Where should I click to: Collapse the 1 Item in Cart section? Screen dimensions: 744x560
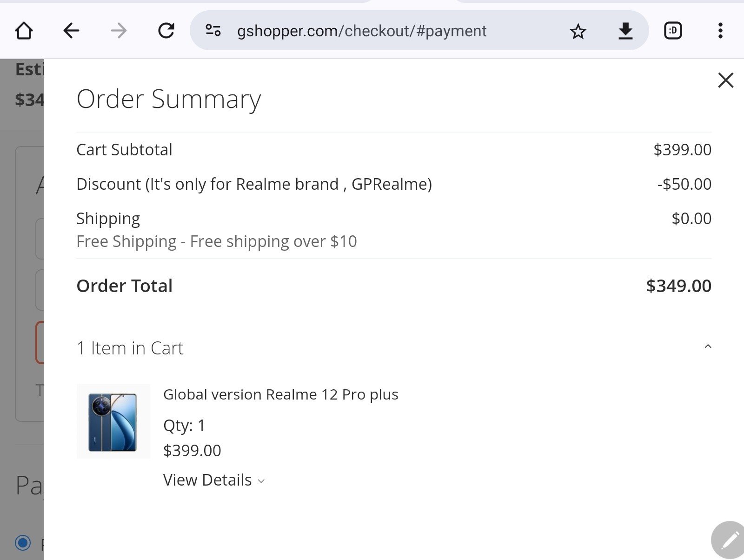pyautogui.click(x=708, y=347)
